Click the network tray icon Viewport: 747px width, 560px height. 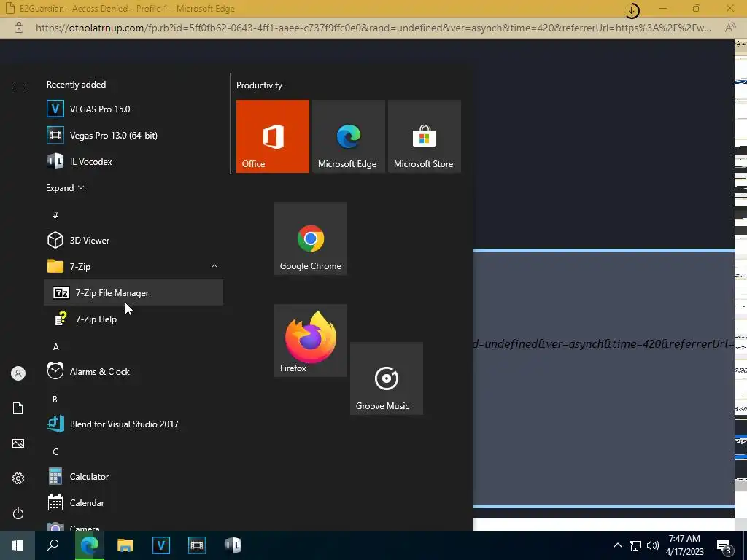pyautogui.click(x=635, y=545)
